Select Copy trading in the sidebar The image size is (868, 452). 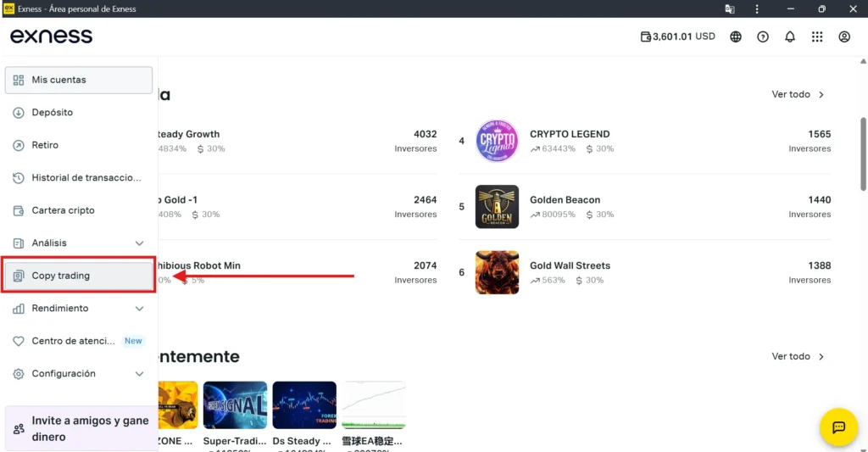pyautogui.click(x=79, y=276)
